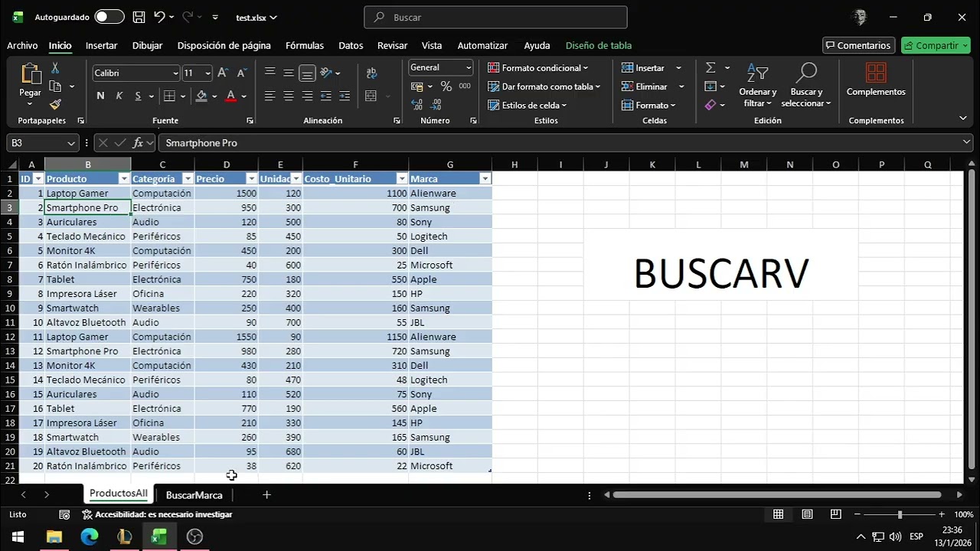
Task: Click the Buscar search box
Action: [495, 17]
